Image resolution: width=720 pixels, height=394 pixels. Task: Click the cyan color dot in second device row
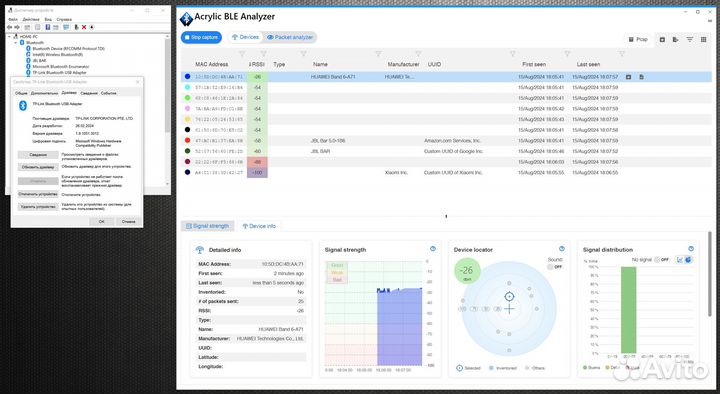(x=187, y=87)
